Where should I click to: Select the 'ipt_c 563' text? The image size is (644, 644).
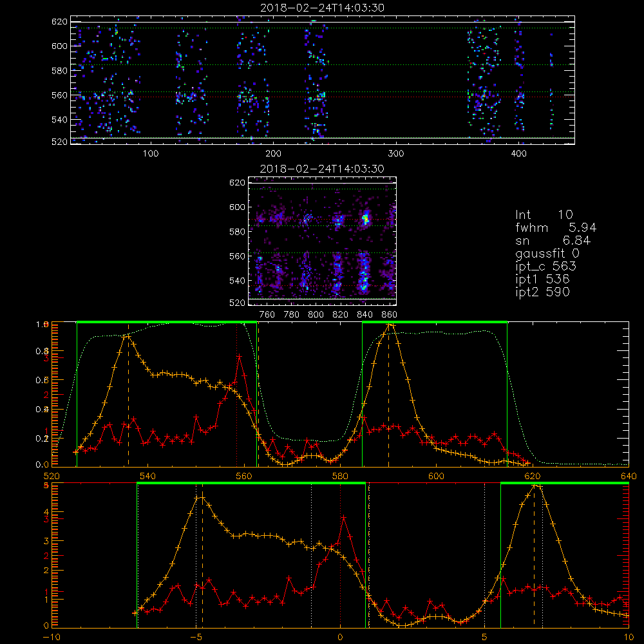pos(546,267)
